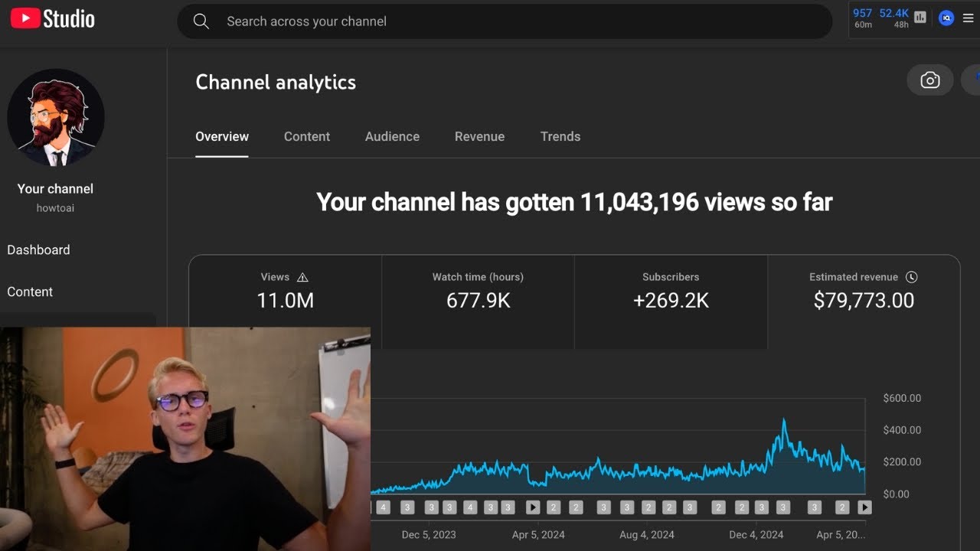Click the blue IQ extension icon

(946, 18)
